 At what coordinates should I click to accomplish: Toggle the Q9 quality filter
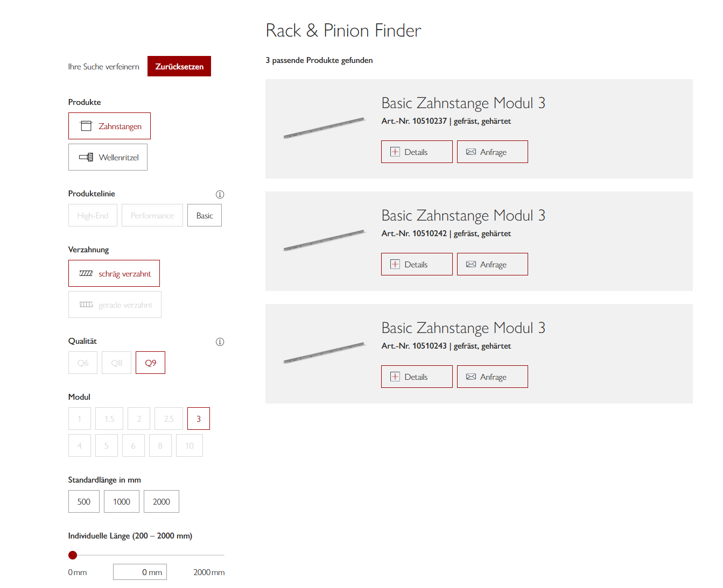pos(151,363)
